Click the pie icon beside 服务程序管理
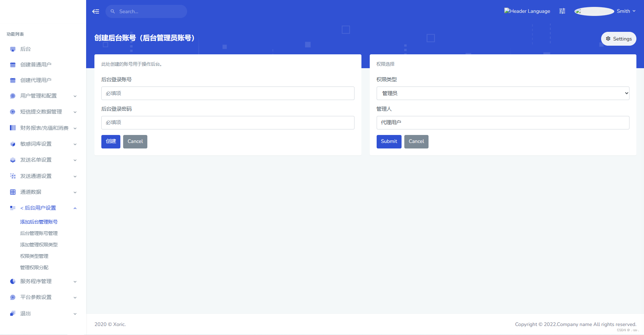Screen dimensions: 644x335 tap(13, 281)
